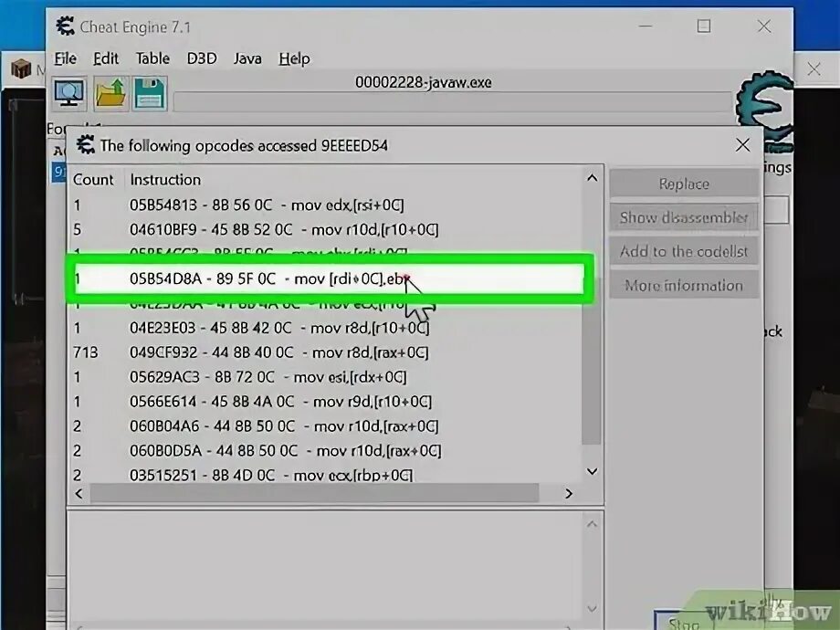Close the background Minecraft window
Image resolution: width=840 pixels, height=630 pixels.
(x=814, y=68)
